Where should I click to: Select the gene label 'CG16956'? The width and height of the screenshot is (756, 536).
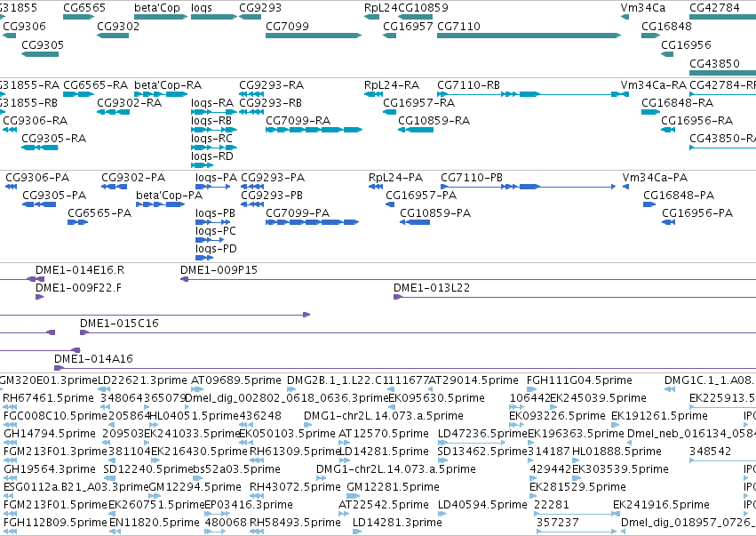click(x=686, y=44)
